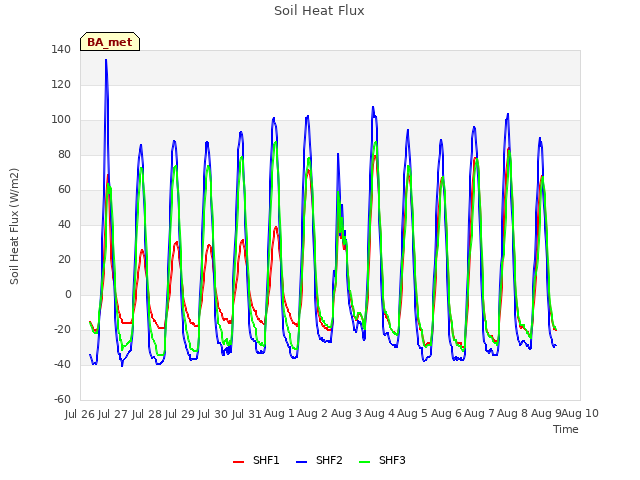Toggle the SHF2 series in legend
Image resolution: width=640 pixels, height=480 pixels.
319,460
